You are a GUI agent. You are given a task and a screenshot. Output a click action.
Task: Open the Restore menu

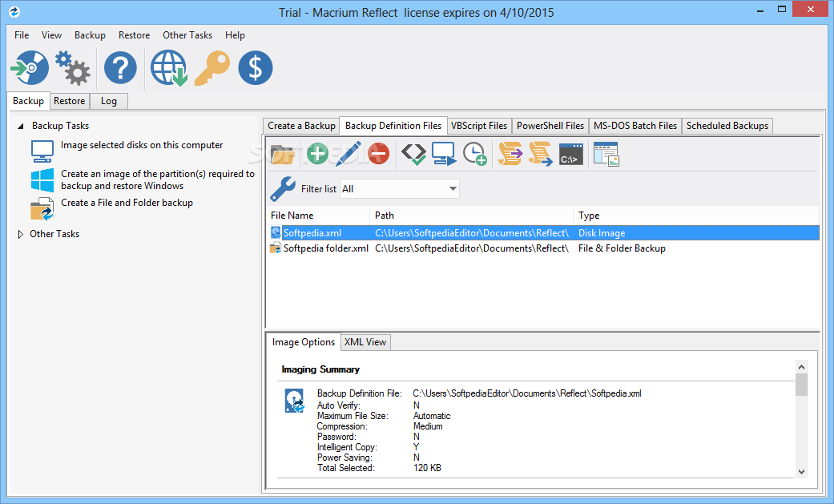134,35
